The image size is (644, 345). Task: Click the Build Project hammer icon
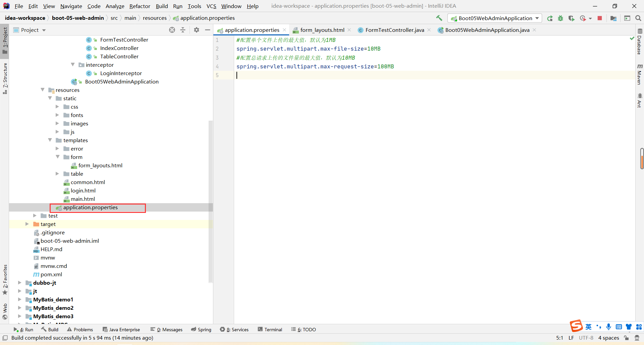pos(439,18)
